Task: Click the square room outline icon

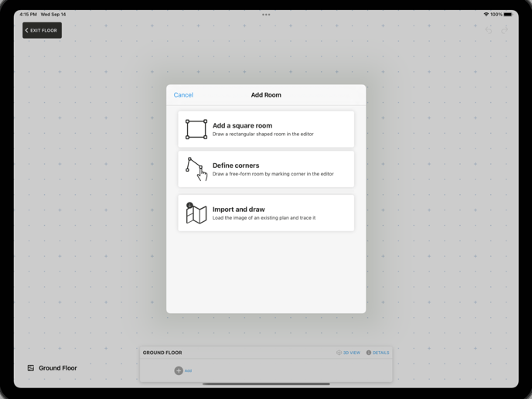Action: pyautogui.click(x=196, y=129)
